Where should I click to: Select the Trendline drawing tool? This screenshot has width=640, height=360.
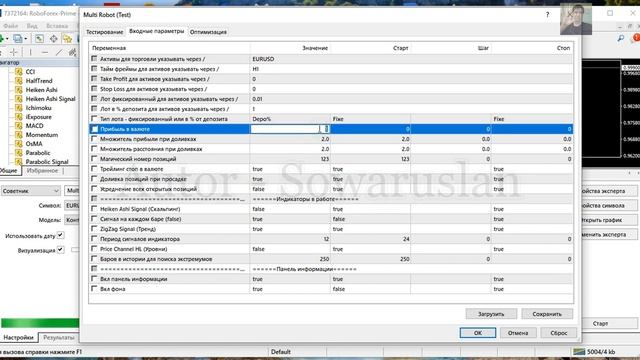59,52
